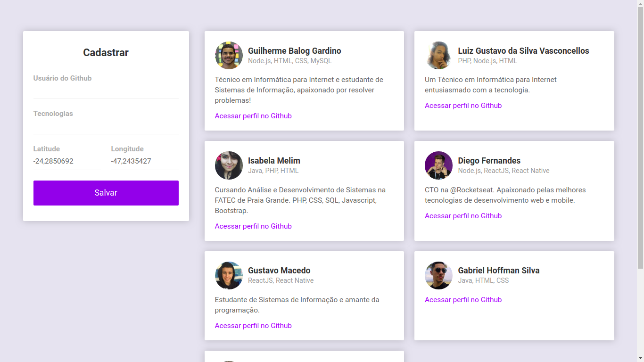The height and width of the screenshot is (362, 644).
Task: Click Gustavo Macedo's bio about amante da programação
Action: coord(297,305)
